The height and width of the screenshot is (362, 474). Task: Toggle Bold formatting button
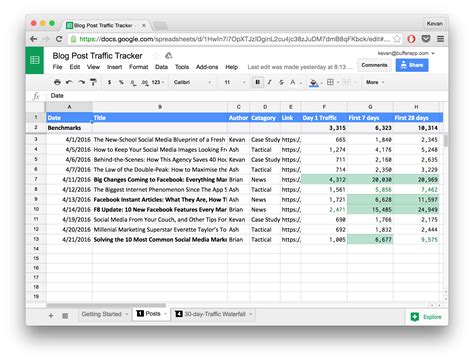tap(258, 82)
